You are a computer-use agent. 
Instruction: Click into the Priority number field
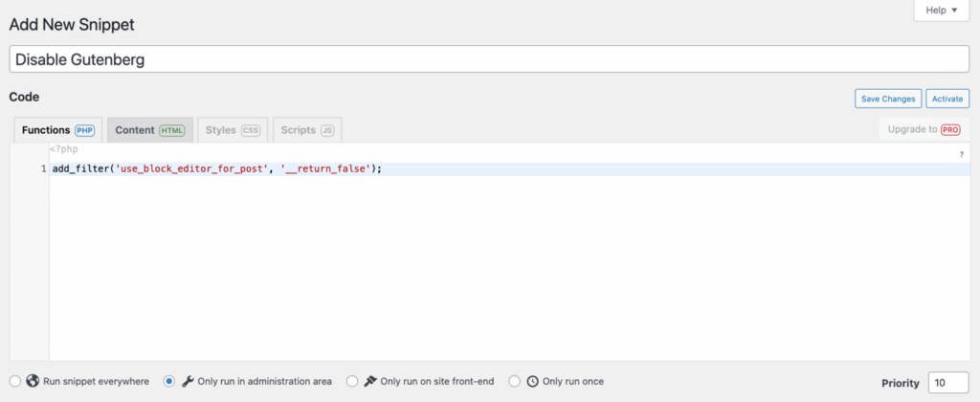coord(947,382)
